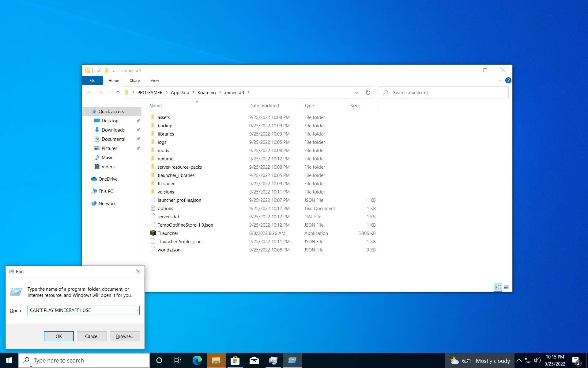This screenshot has height=368, width=588.
Task: Open the quick access toolbar customize dropdown
Action: [x=114, y=71]
